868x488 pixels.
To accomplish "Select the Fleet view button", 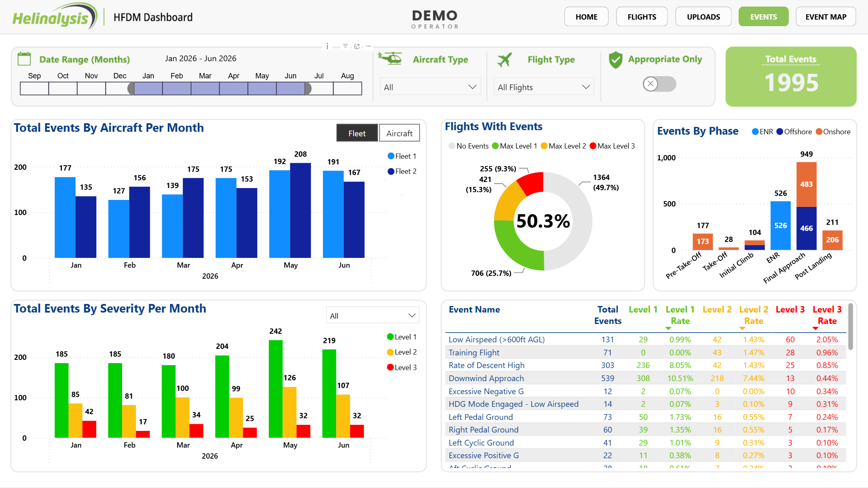I will pyautogui.click(x=357, y=133).
